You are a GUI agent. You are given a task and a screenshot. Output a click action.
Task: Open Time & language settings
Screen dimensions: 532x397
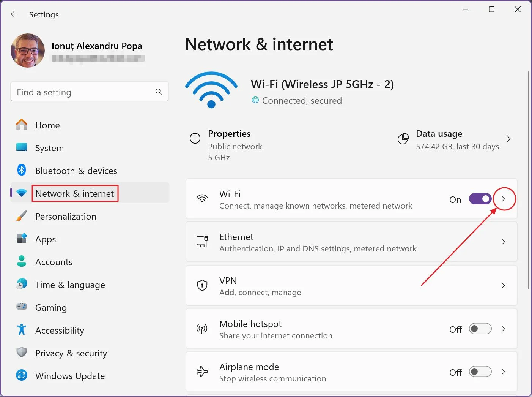pyautogui.click(x=90, y=285)
